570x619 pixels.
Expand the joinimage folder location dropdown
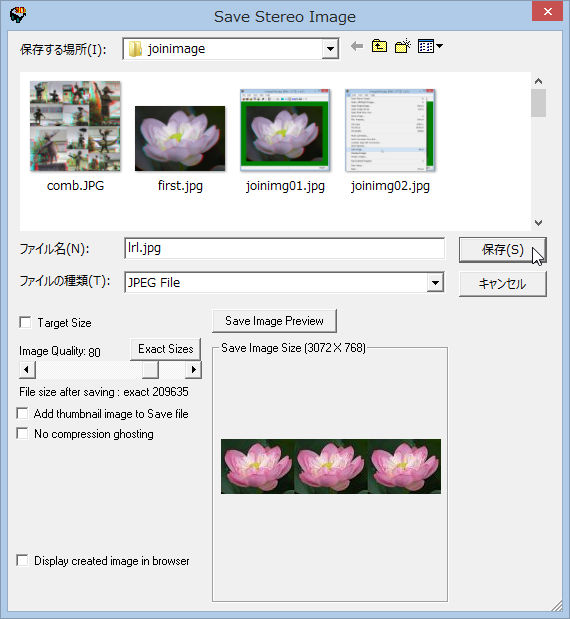[x=330, y=49]
